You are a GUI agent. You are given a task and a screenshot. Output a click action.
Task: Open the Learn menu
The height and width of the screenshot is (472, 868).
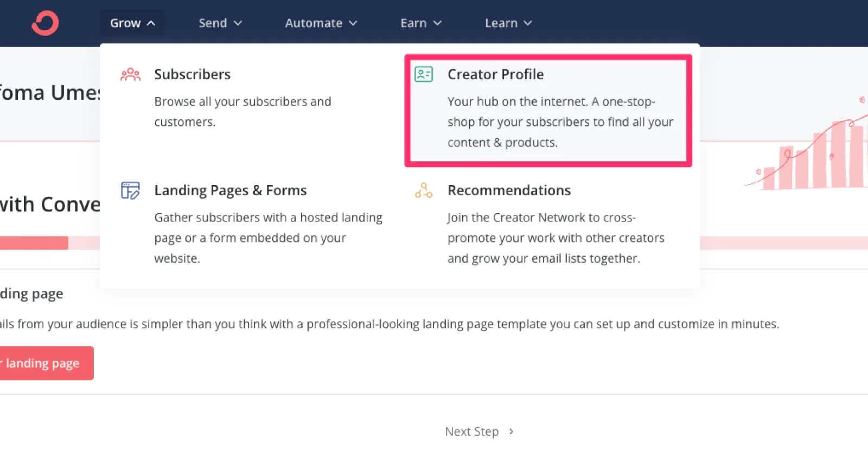508,23
